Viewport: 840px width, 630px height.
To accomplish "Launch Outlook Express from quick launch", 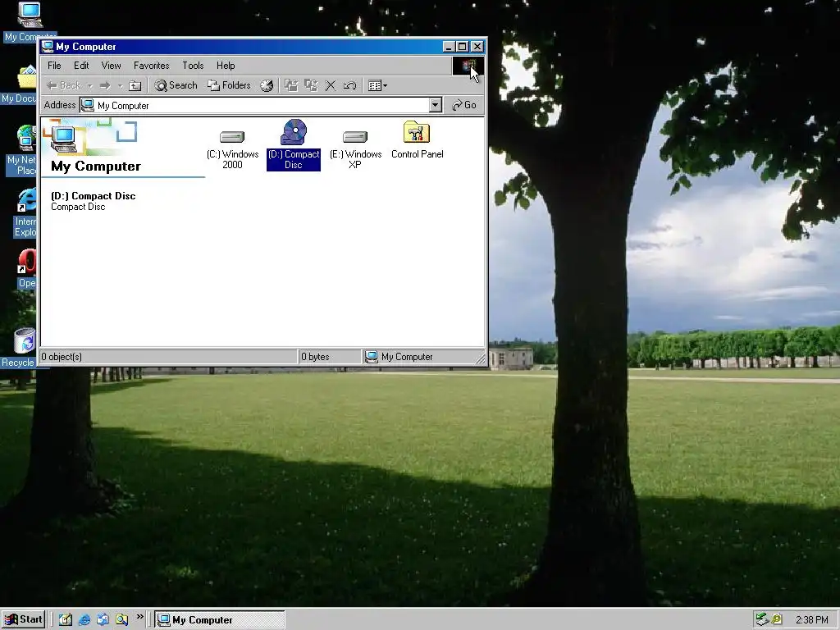I will (x=103, y=619).
